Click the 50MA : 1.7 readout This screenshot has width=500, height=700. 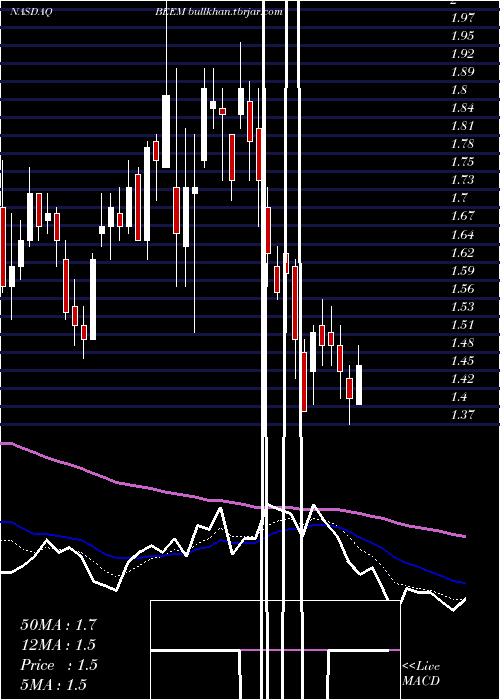click(58, 625)
